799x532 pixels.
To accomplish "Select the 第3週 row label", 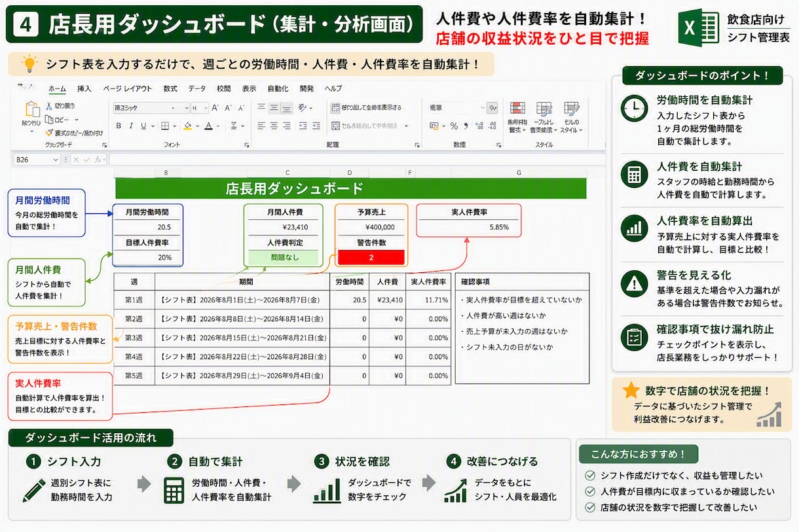I will coord(134,338).
